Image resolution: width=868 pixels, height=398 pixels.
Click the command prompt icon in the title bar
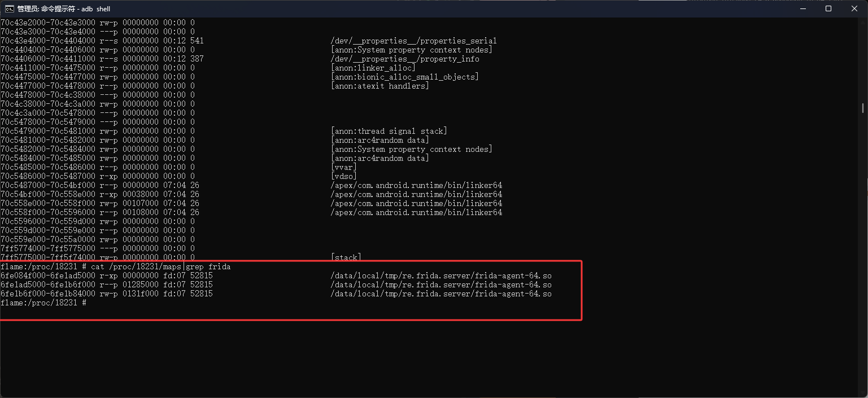pyautogui.click(x=9, y=8)
